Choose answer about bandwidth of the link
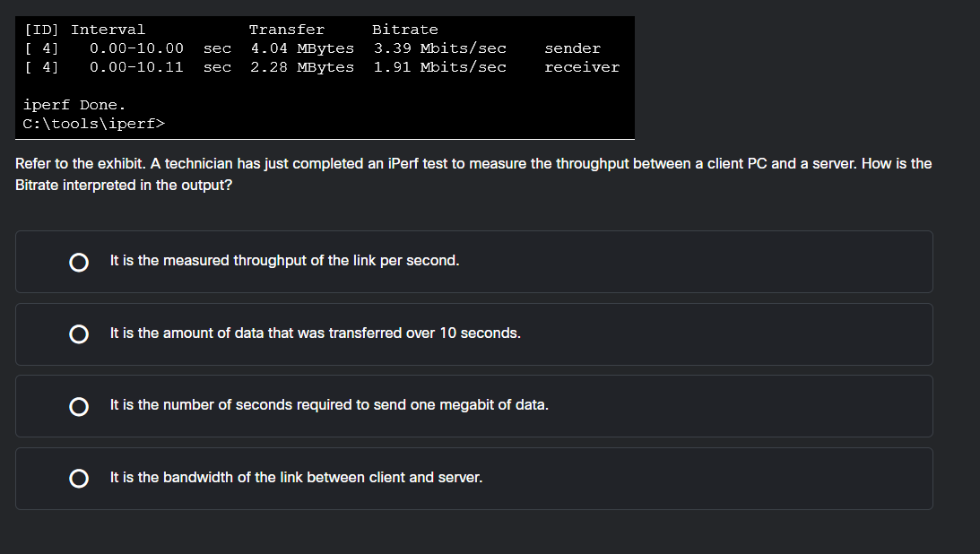 296,477
